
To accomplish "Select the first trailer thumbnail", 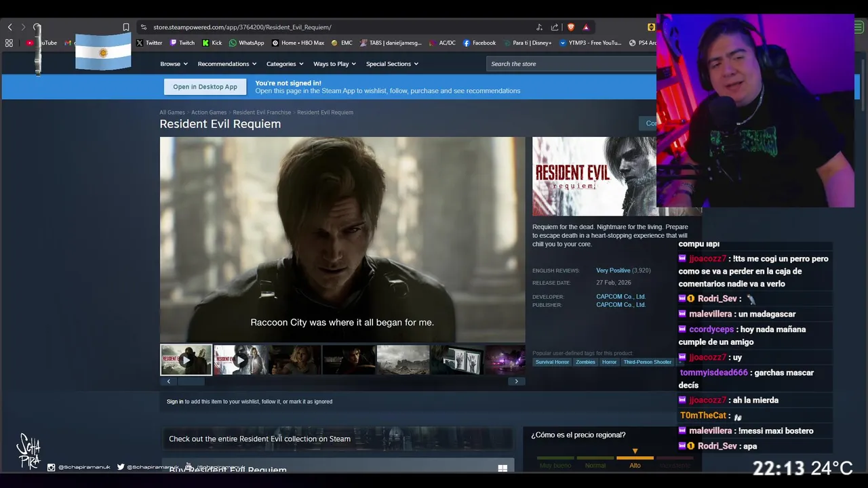I will tap(186, 360).
